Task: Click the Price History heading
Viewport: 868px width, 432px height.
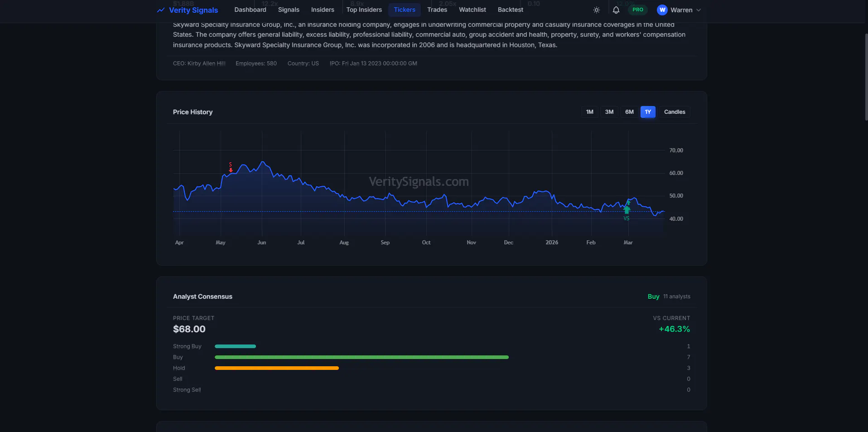Action: click(193, 112)
